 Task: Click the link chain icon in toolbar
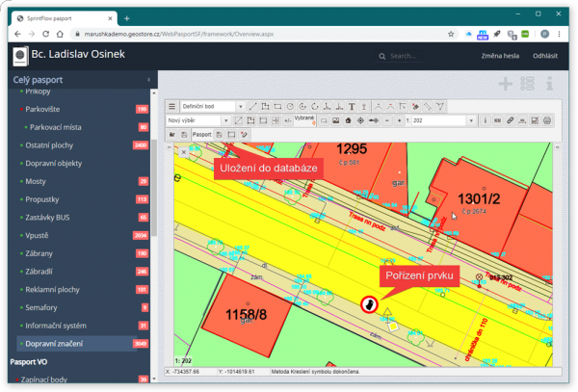pyautogui.click(x=511, y=120)
